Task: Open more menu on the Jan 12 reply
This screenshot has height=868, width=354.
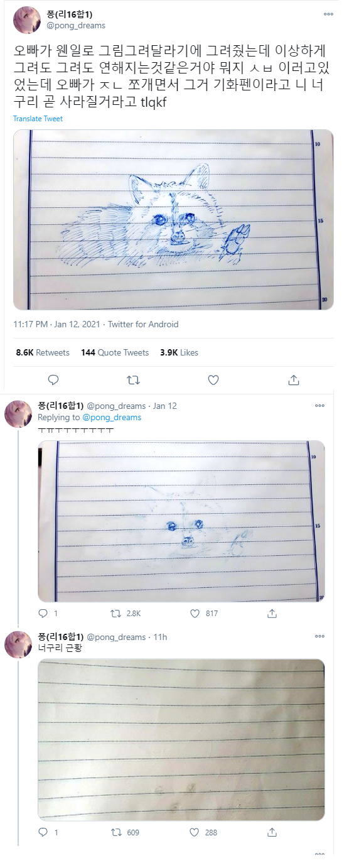Action: click(320, 406)
